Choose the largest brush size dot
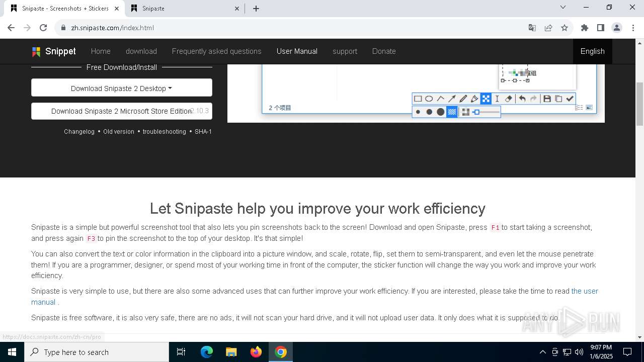Viewport: 644px width, 362px height. [x=441, y=112]
